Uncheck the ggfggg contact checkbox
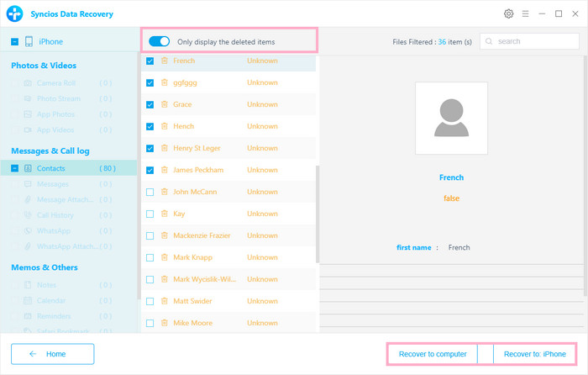588x375 pixels. click(150, 82)
